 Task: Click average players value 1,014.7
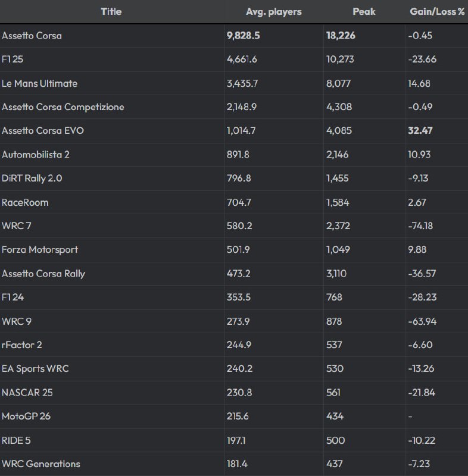point(241,130)
